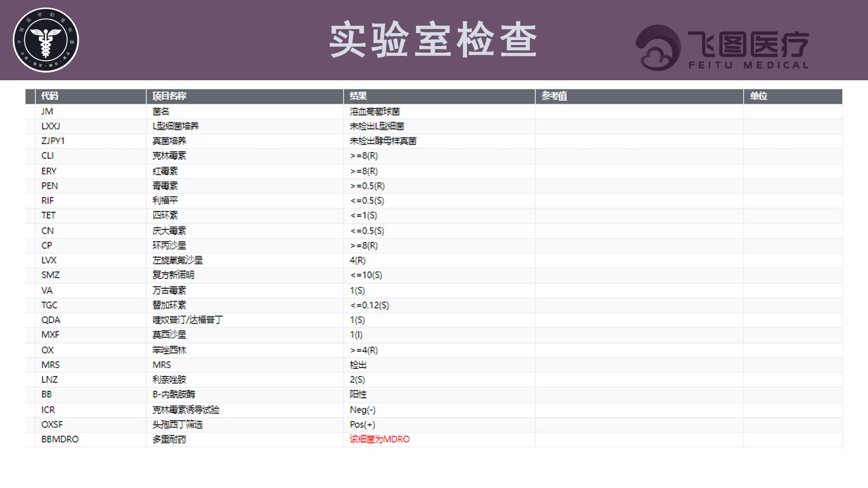This screenshot has width=868, height=488.
Task: Select the BBMDRO code cell
Action: pos(91,439)
